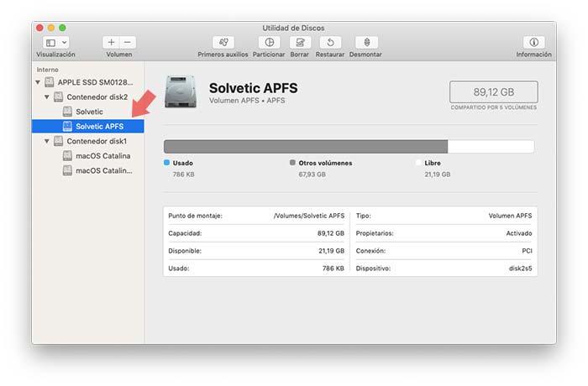Click the 67,93 GB Otros volúmenes amount

click(312, 175)
